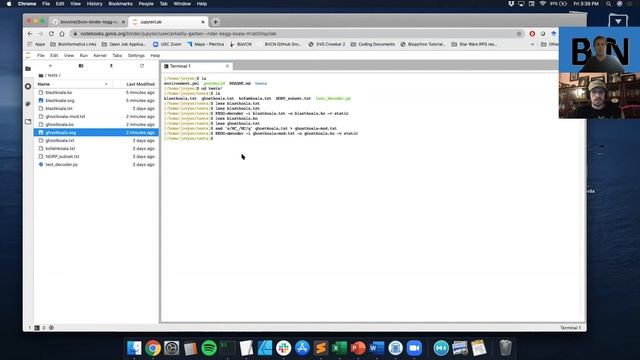Open the Bioinformatics Links bookmark folder
The width and height of the screenshot is (640, 360).
click(73, 44)
